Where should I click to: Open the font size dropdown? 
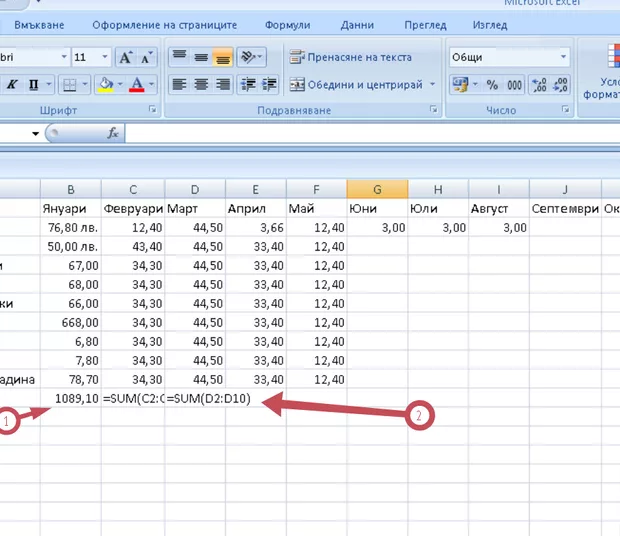108,58
